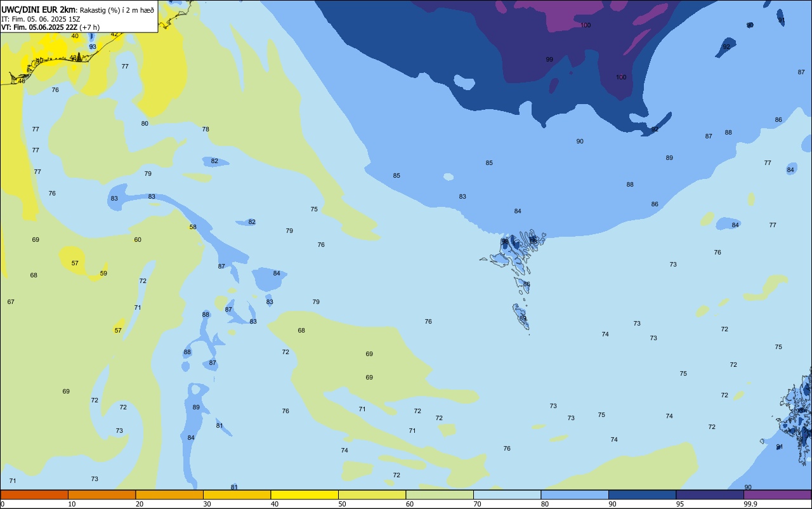812x509 pixels.
Task: Pick the 60–70 light green legend swatch
Action: click(x=440, y=494)
